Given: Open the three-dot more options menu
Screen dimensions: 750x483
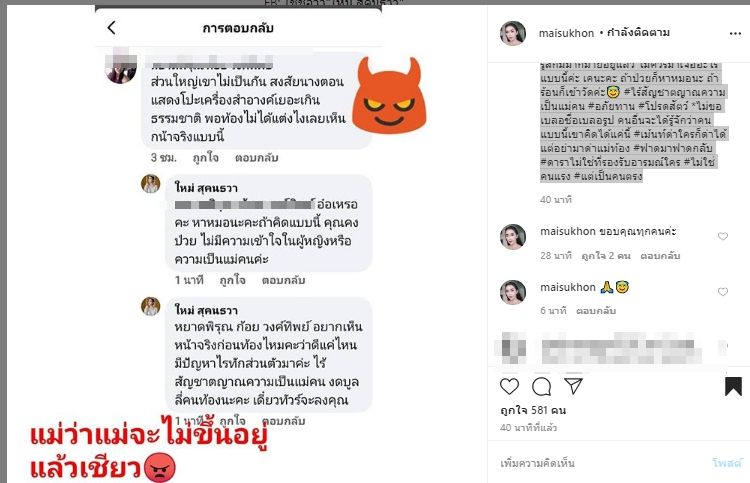Looking at the screenshot, I should [x=735, y=33].
